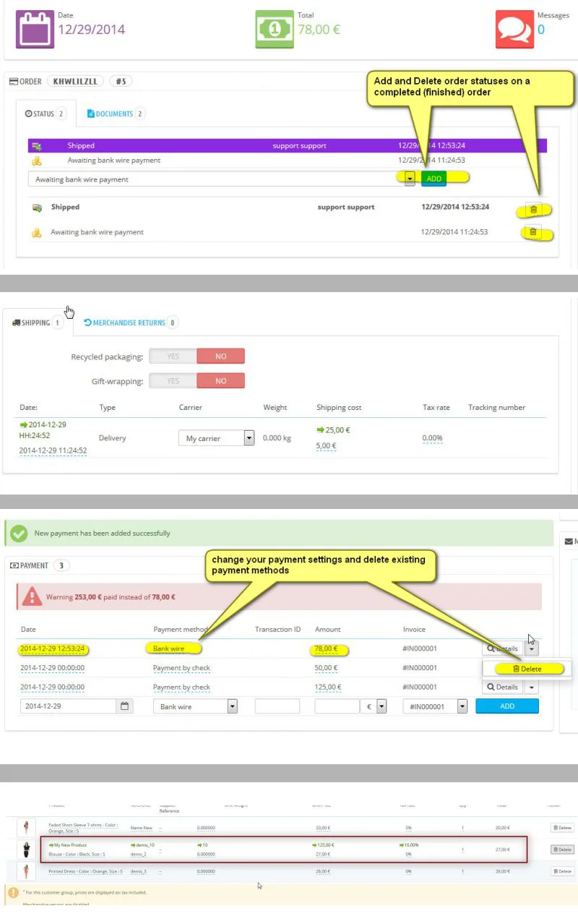Choose Delete from the payment dropdown menu
The width and height of the screenshot is (578, 924).
point(527,670)
